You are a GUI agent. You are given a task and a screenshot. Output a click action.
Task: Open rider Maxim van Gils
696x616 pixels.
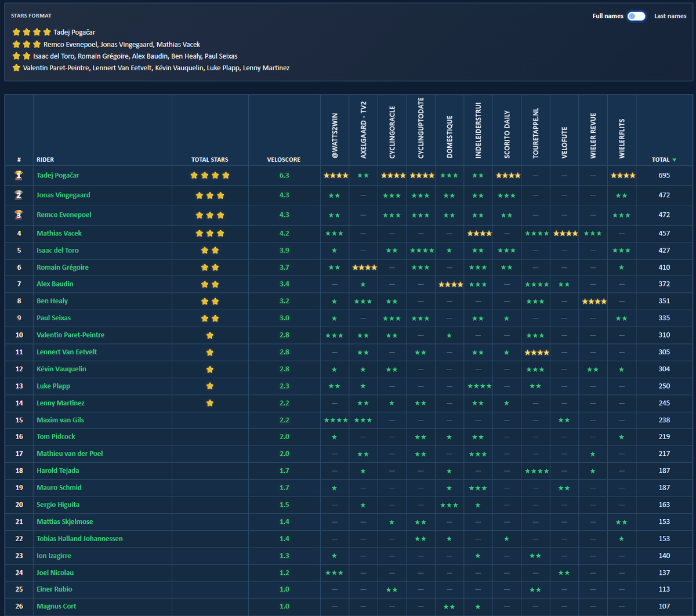pyautogui.click(x=60, y=420)
